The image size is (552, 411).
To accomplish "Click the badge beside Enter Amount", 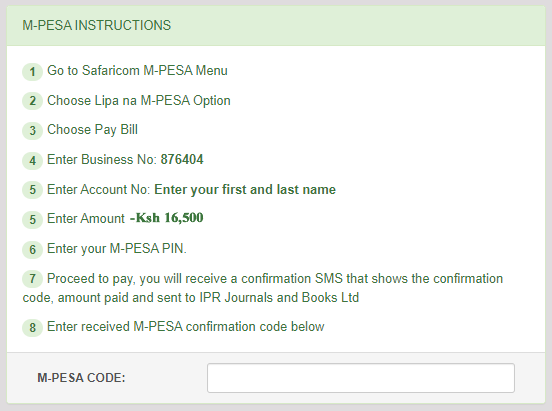I will (x=32, y=219).
